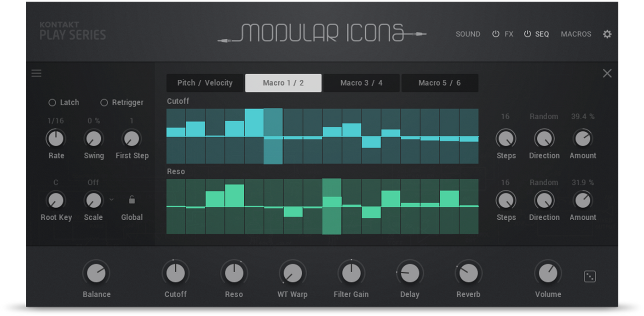Open the SOUND page

[x=468, y=34]
